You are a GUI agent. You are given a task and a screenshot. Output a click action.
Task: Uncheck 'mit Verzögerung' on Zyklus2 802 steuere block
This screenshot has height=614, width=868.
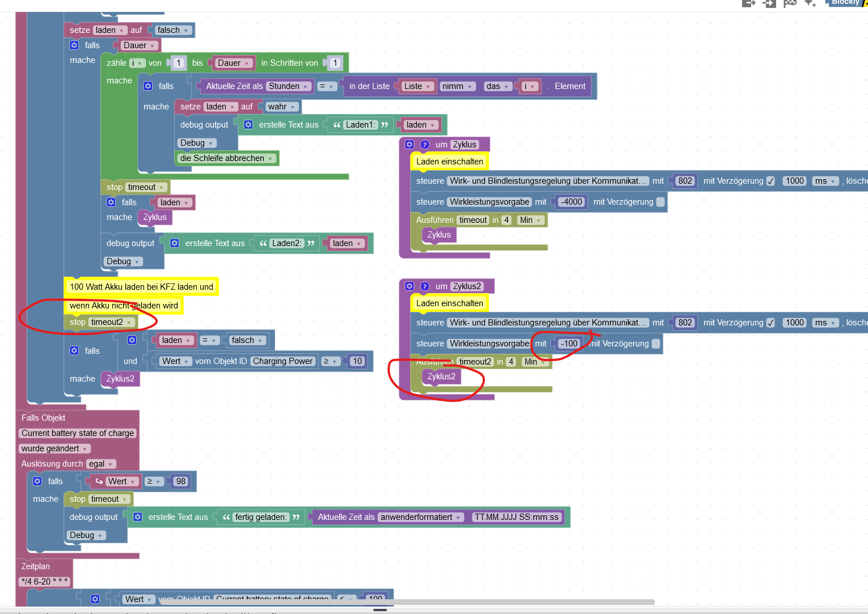click(770, 323)
